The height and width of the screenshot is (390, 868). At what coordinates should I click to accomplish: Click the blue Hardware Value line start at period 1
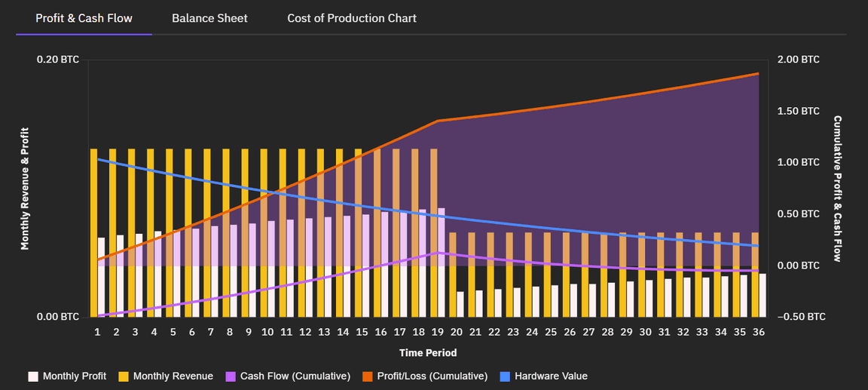coord(99,159)
